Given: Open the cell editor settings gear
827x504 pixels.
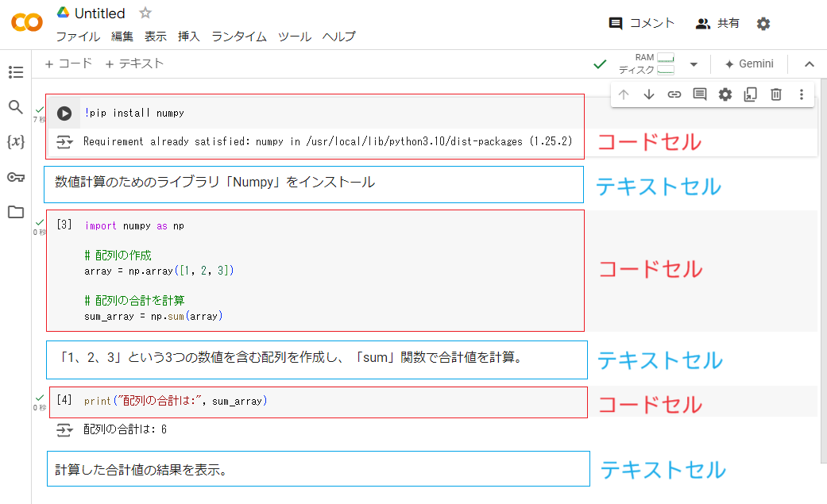Looking at the screenshot, I should click(725, 94).
